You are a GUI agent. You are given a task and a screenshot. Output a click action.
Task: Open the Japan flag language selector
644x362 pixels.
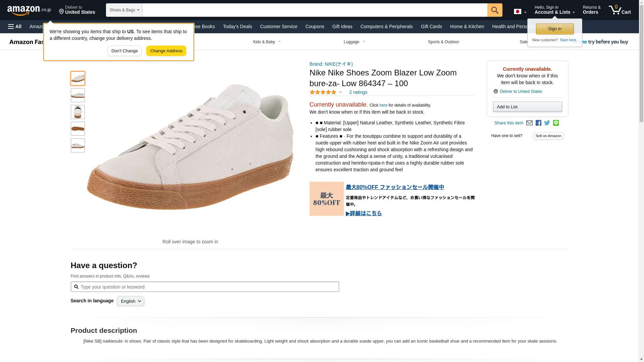(x=520, y=11)
